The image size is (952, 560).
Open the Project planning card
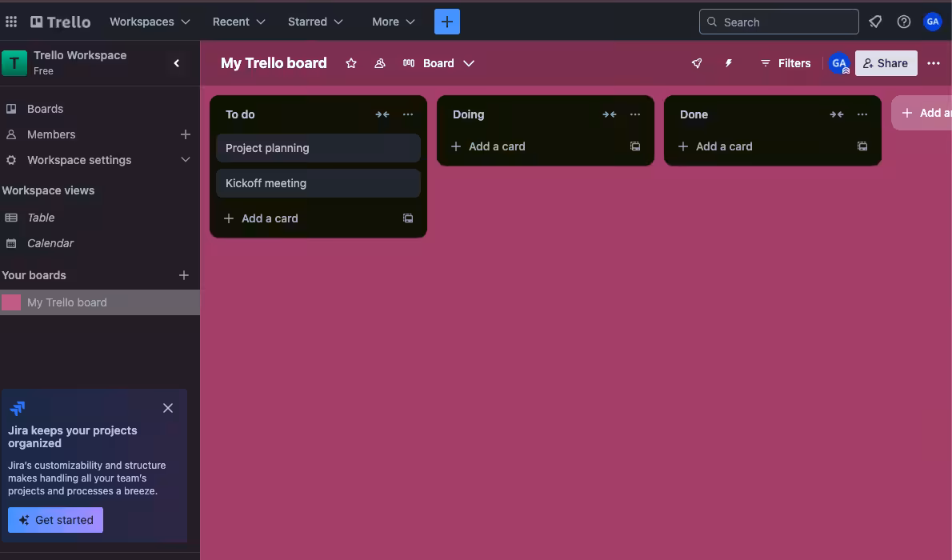[x=318, y=148]
